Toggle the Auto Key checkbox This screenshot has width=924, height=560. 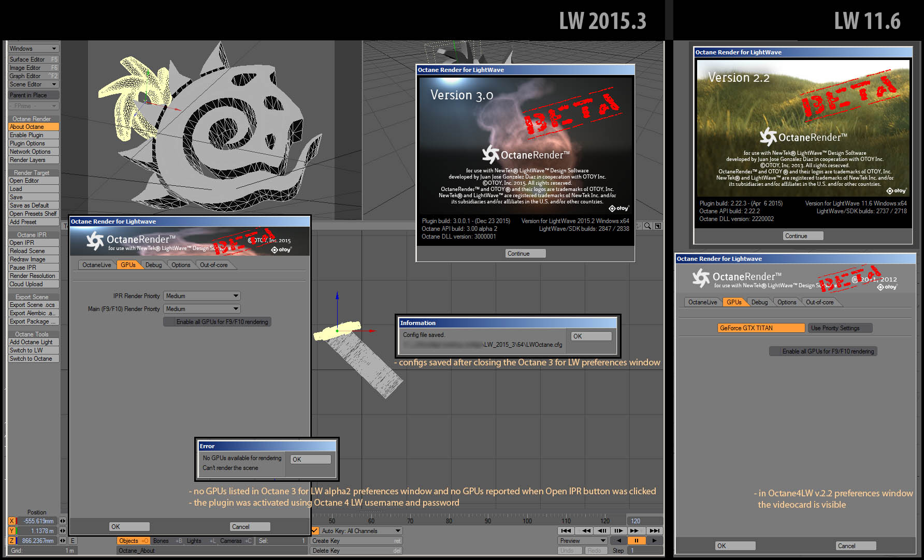(314, 531)
